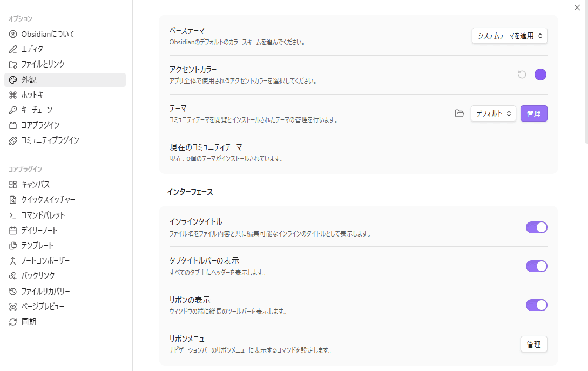
Task: Click the purple accent color swatch
Action: (x=540, y=75)
